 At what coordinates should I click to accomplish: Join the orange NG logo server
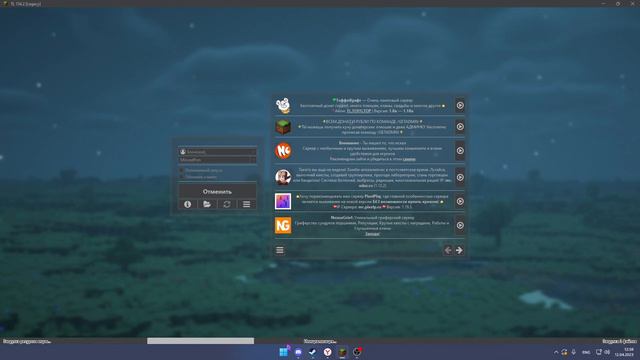tap(460, 225)
